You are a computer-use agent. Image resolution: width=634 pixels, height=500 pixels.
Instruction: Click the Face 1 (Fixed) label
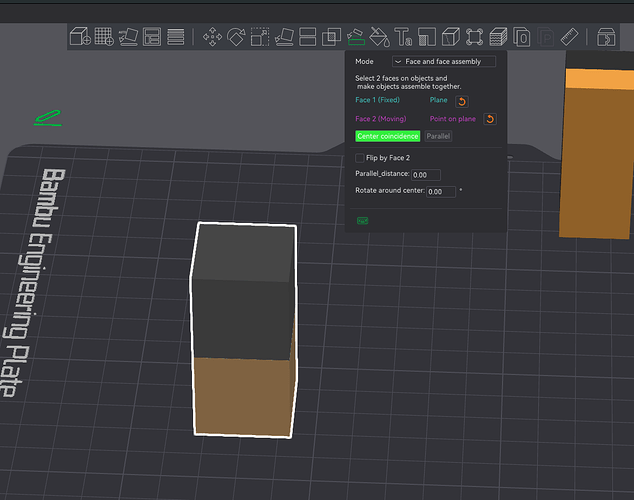(377, 100)
